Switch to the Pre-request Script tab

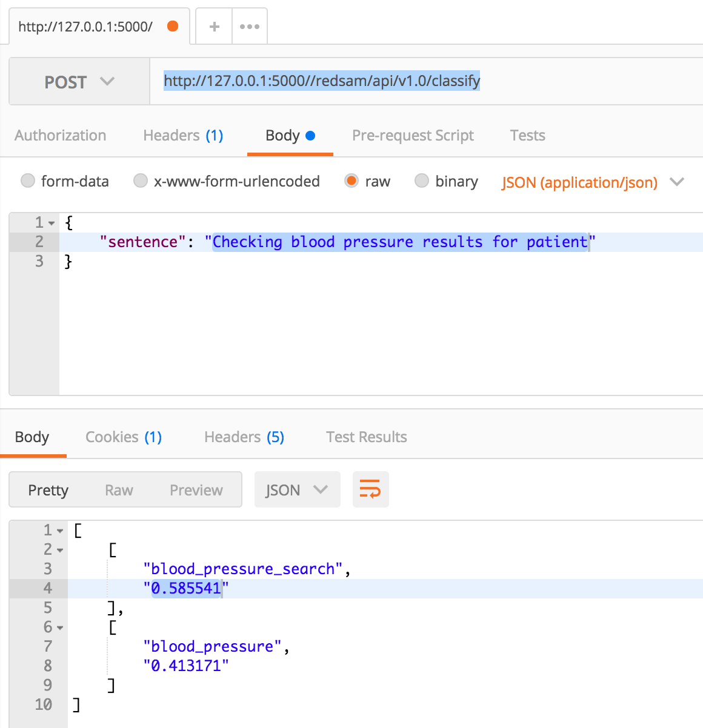point(413,134)
